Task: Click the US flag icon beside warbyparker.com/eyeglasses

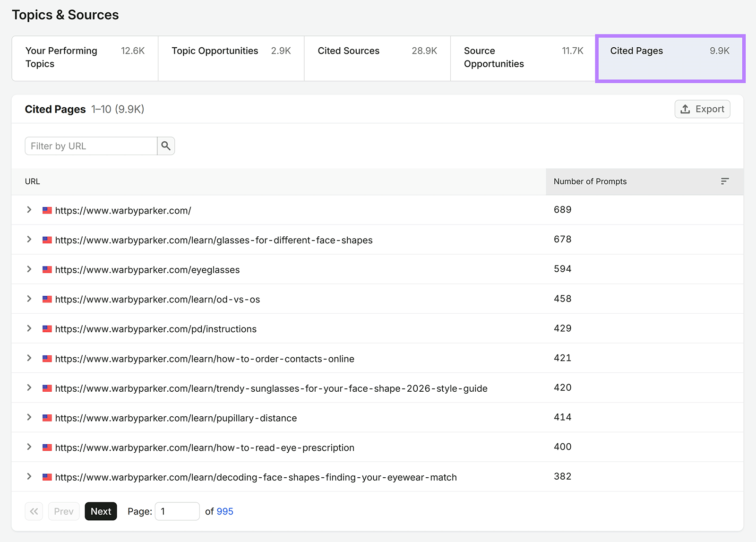Action: tap(47, 270)
